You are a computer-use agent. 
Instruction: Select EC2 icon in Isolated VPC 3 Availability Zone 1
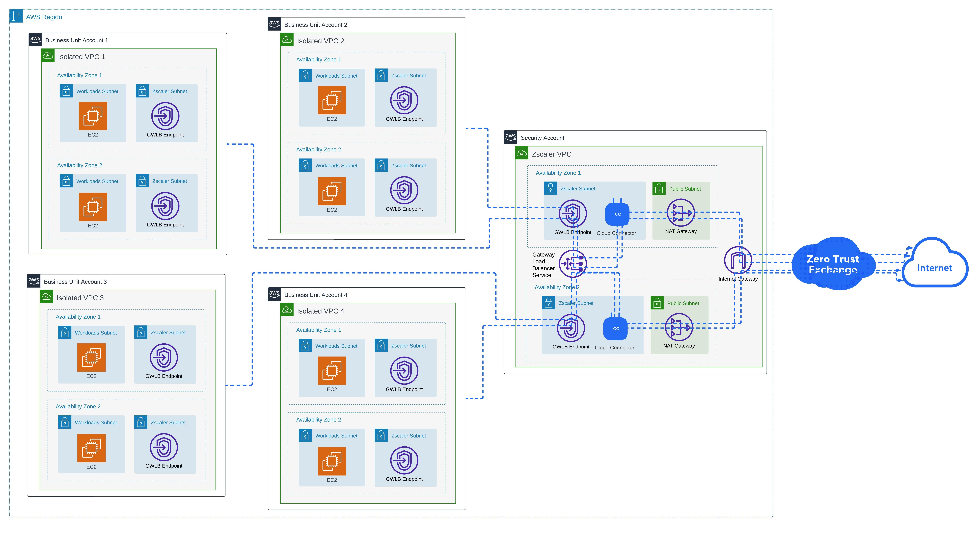pyautogui.click(x=91, y=357)
